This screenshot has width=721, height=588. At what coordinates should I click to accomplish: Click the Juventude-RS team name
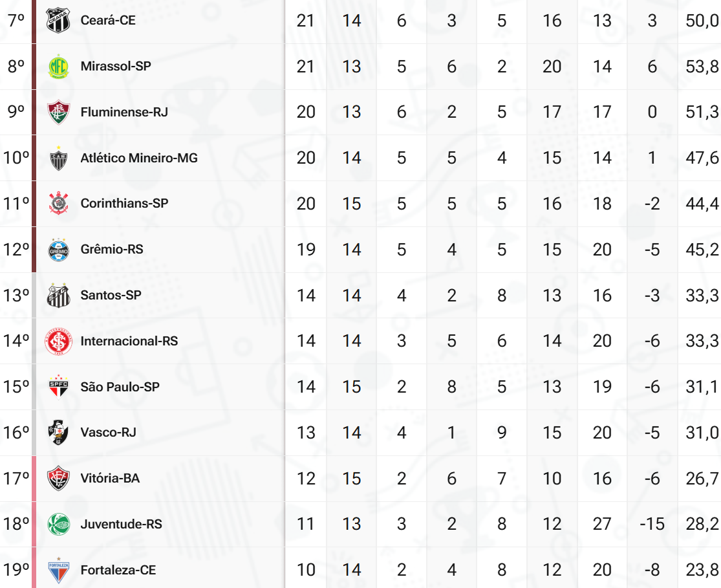pyautogui.click(x=122, y=525)
